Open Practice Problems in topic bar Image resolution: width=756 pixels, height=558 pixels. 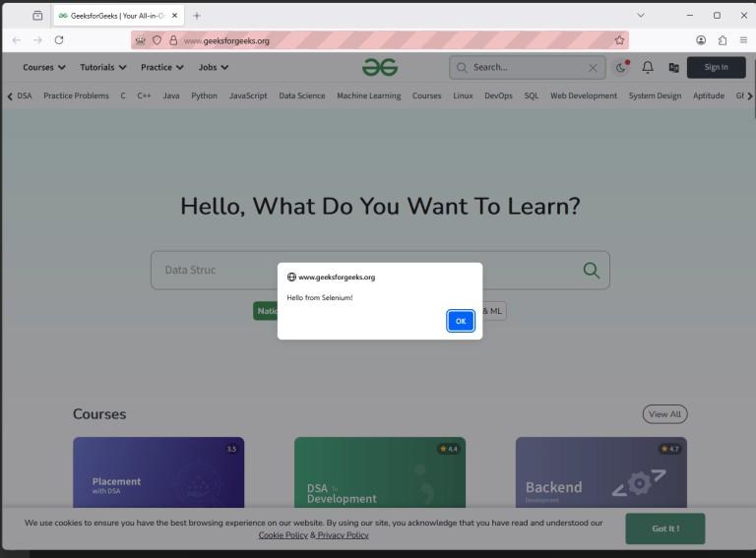(x=76, y=95)
